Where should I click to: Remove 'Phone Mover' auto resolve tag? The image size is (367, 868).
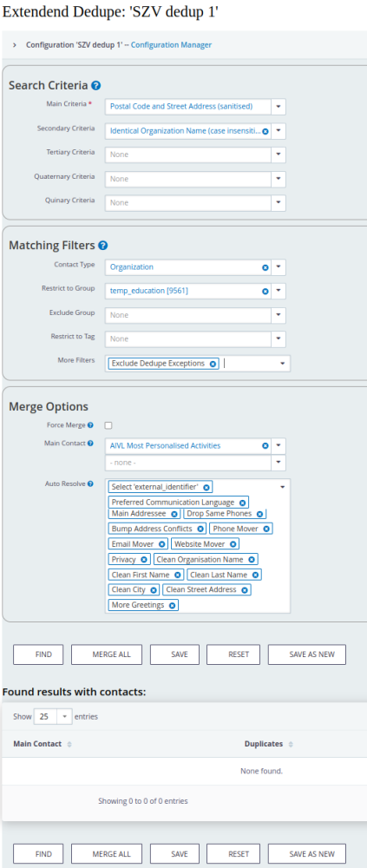pyautogui.click(x=266, y=529)
